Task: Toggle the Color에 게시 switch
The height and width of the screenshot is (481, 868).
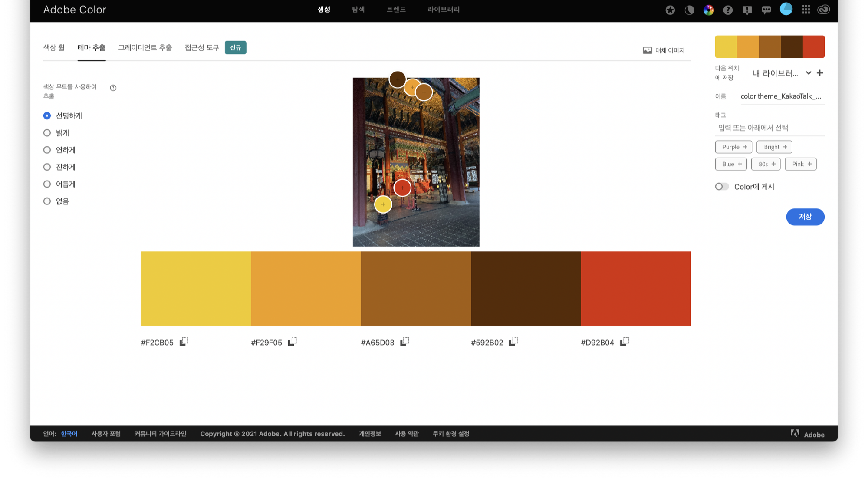Action: pyautogui.click(x=722, y=187)
